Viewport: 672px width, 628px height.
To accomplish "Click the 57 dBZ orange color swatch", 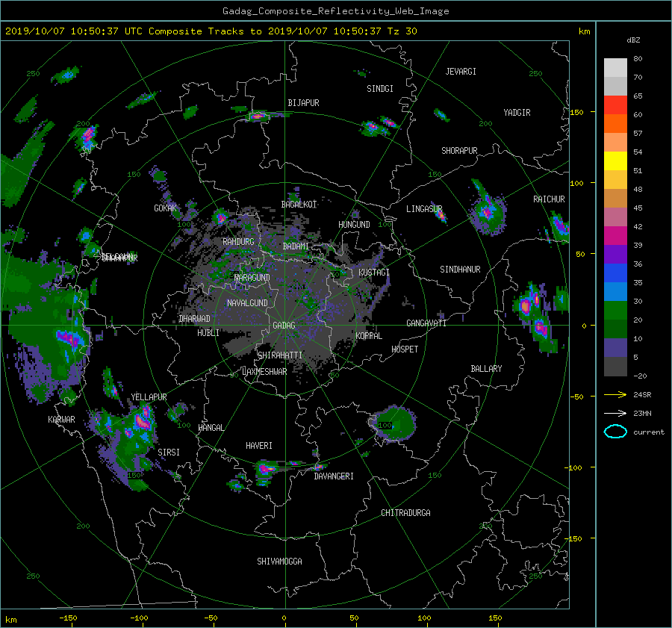I will tap(615, 123).
